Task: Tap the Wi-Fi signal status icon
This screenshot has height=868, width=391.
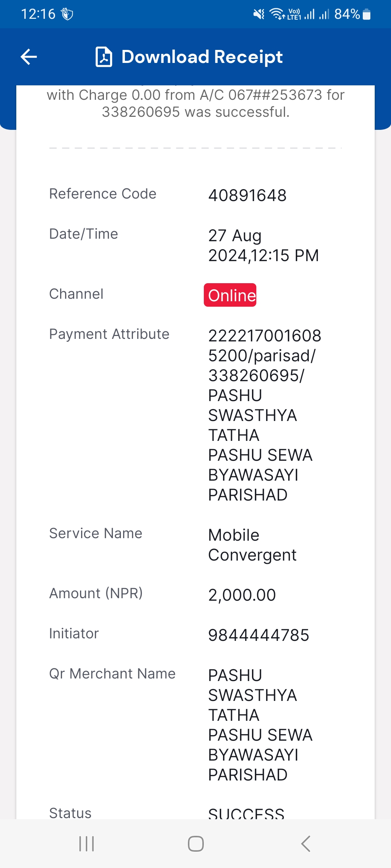Action: pos(278,14)
